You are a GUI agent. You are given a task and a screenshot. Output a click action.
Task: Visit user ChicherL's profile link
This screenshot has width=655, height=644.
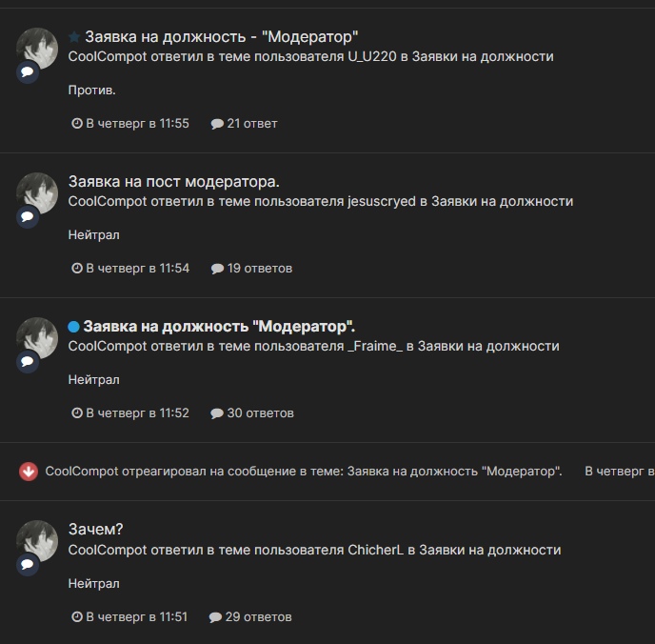pyautogui.click(x=375, y=550)
